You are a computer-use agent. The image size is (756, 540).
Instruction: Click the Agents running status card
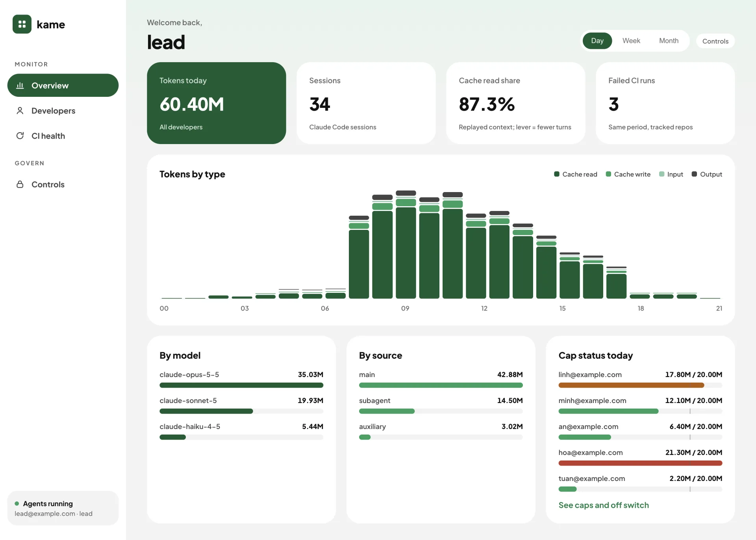(63, 508)
